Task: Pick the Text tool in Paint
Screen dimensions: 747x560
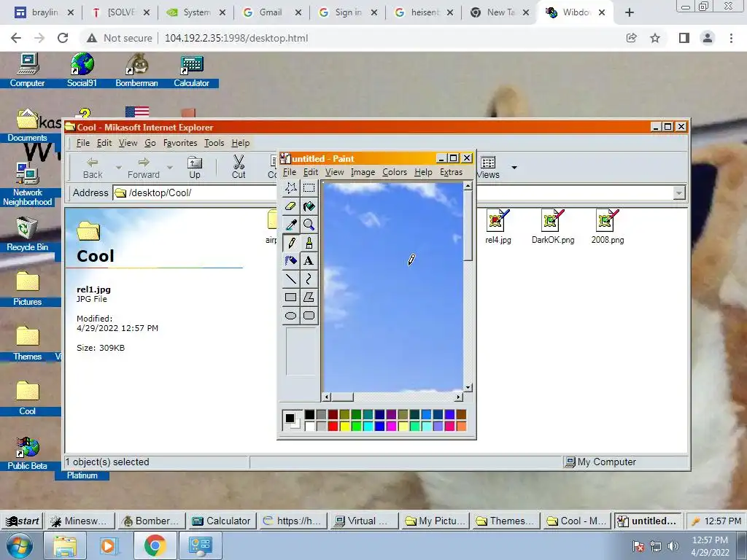Action: click(x=309, y=261)
